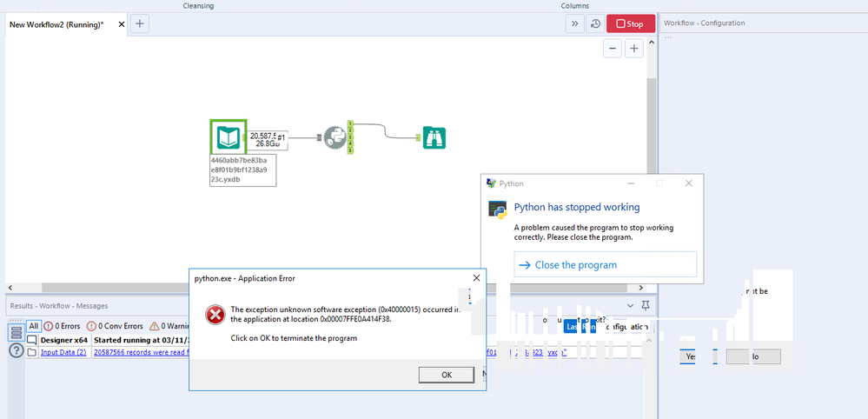Click the Input Data tool on canvas
The image size is (868, 419).
coord(228,136)
